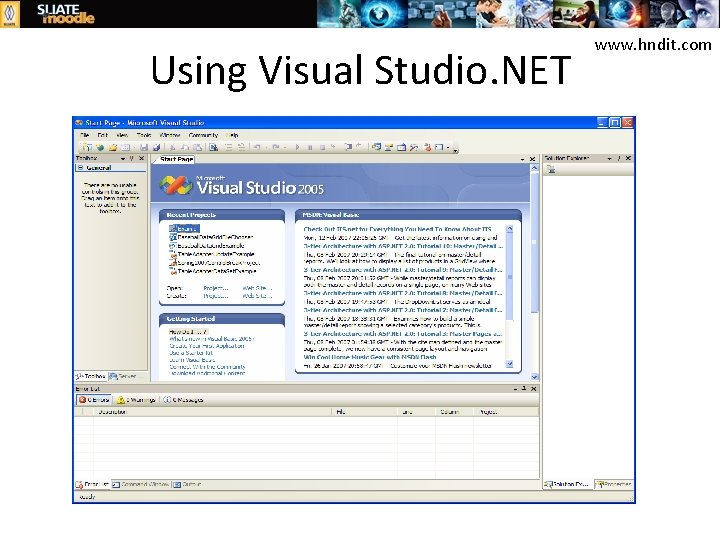Pin the Toolbox panel with auto-hide pushpin
Screen dimensions: 720x540
(x=132, y=158)
